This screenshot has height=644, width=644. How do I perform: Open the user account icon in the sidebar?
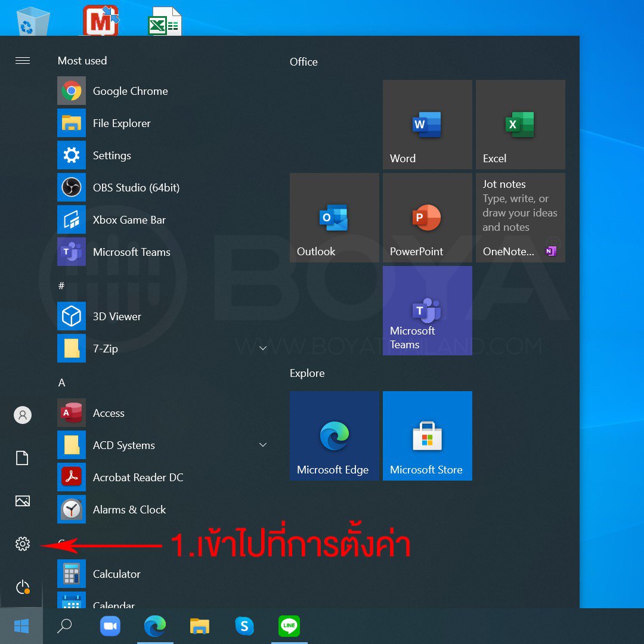tap(23, 415)
